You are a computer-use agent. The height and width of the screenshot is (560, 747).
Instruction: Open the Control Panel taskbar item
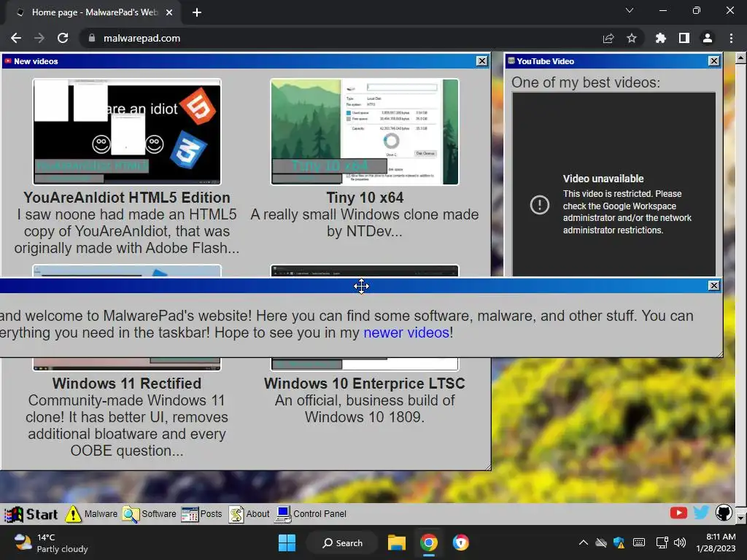(x=311, y=514)
